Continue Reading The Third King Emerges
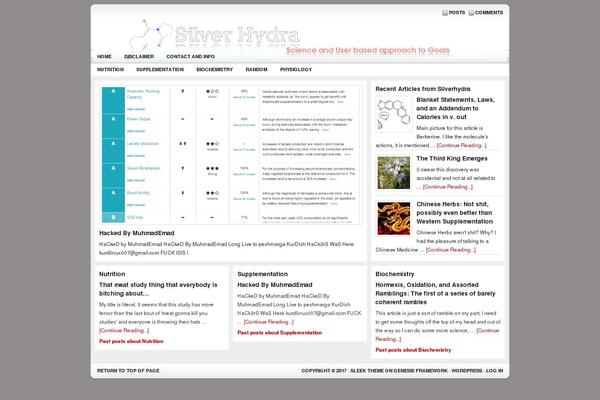 click(448, 187)
